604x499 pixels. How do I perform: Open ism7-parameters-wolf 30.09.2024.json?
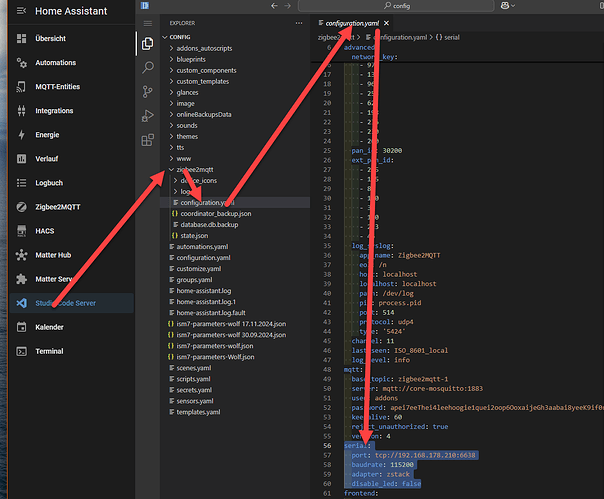point(231,335)
